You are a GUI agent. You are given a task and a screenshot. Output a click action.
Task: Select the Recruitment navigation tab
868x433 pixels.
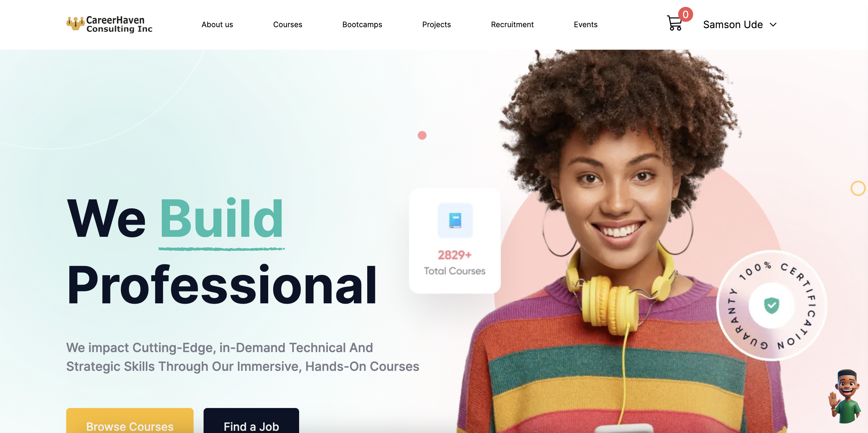[512, 24]
